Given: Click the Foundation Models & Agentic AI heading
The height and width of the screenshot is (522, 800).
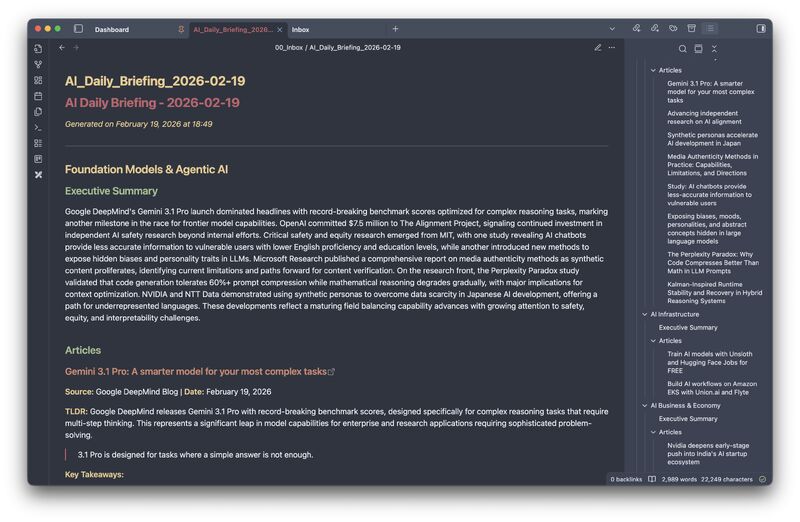Looking at the screenshot, I should pyautogui.click(x=146, y=169).
